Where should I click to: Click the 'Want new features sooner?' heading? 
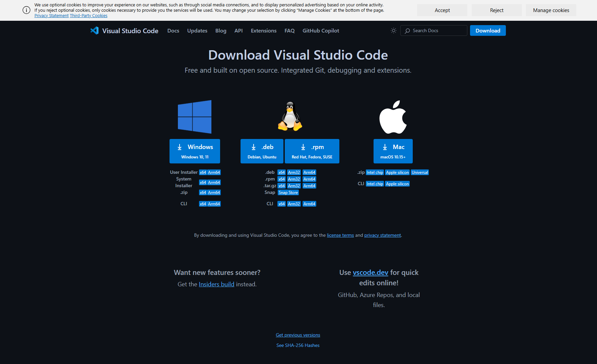click(217, 273)
